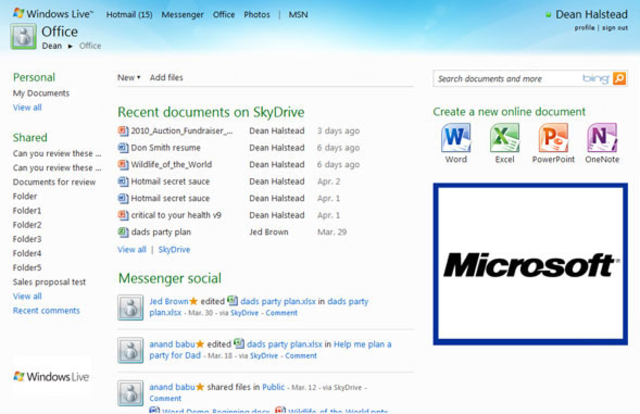Open Messenger in top navigation

pyautogui.click(x=182, y=15)
